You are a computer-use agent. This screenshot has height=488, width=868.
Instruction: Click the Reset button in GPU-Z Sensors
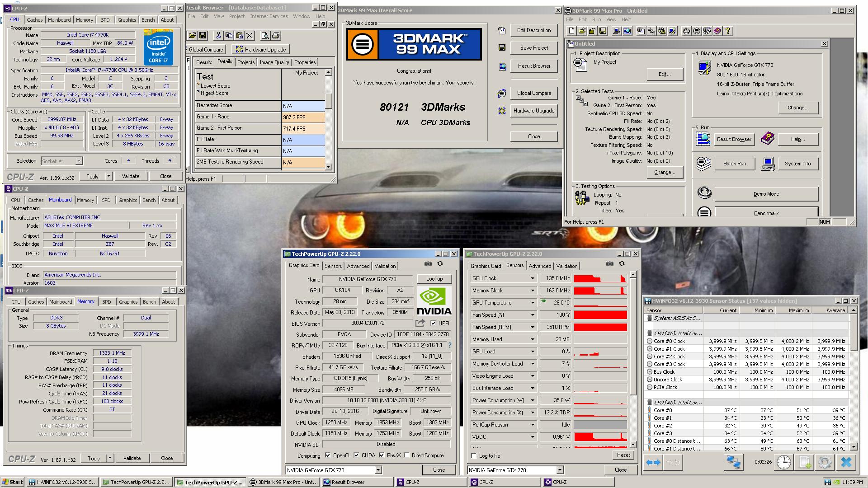[623, 455]
